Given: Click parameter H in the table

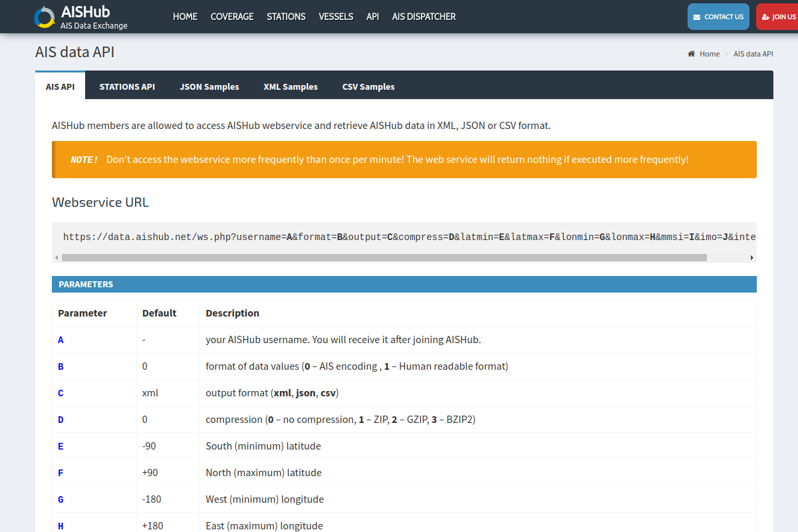Looking at the screenshot, I should (x=61, y=526).
